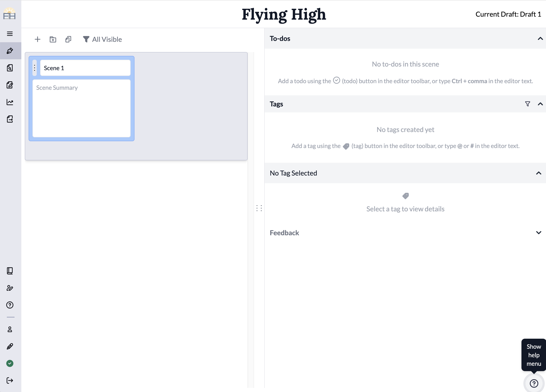Screen dimensions: 546x392
Task: Toggle All Visible filter on storyline
Action: click(x=102, y=39)
